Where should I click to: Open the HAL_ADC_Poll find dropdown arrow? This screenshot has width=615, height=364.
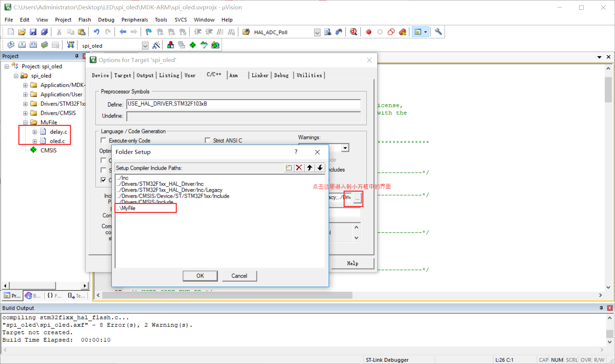click(317, 33)
